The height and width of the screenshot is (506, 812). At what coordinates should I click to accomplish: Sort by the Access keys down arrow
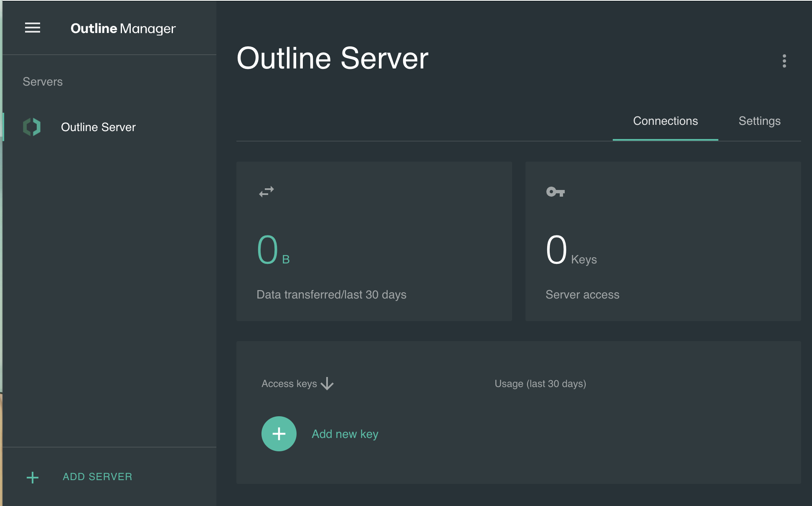pos(327,383)
